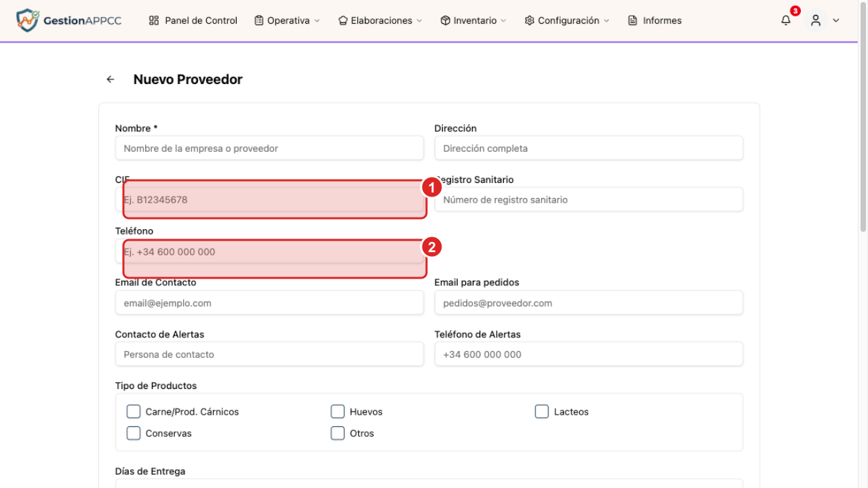Viewport: 868px width, 488px height.
Task: Click the Informes document icon
Action: coord(633,20)
